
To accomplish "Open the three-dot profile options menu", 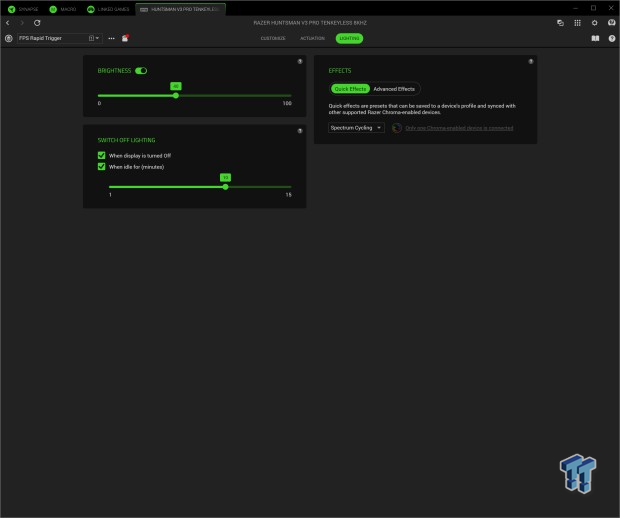I will 112,38.
